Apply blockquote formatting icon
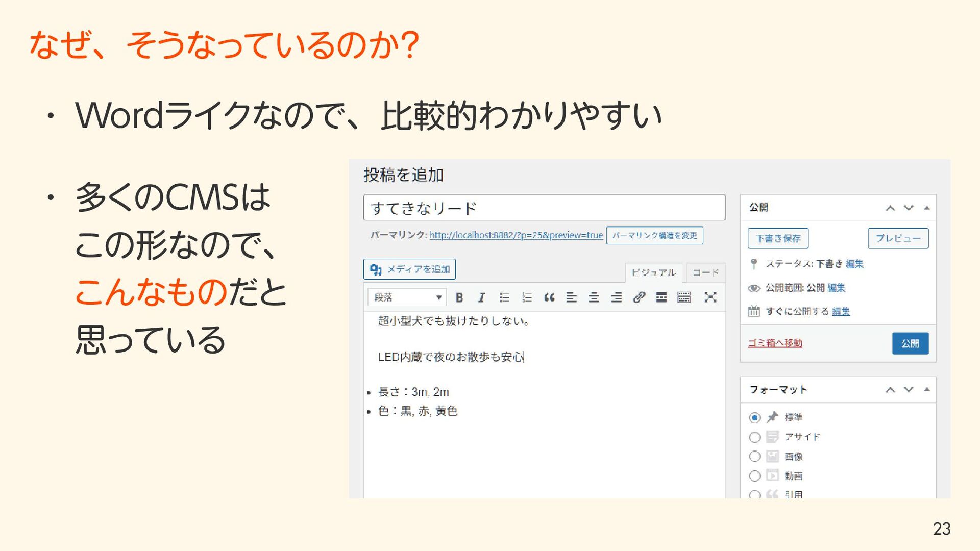 point(549,297)
